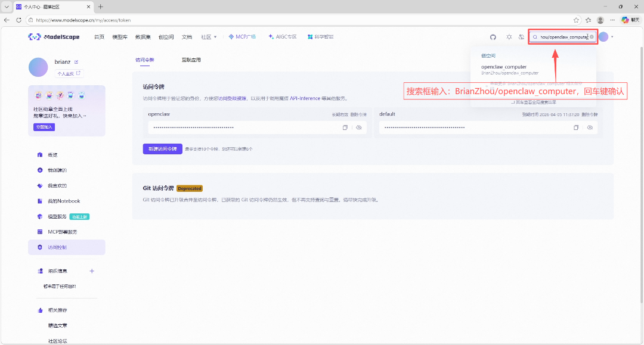The image size is (644, 345).
Task: Click the language switch icon in header
Action: 521,37
